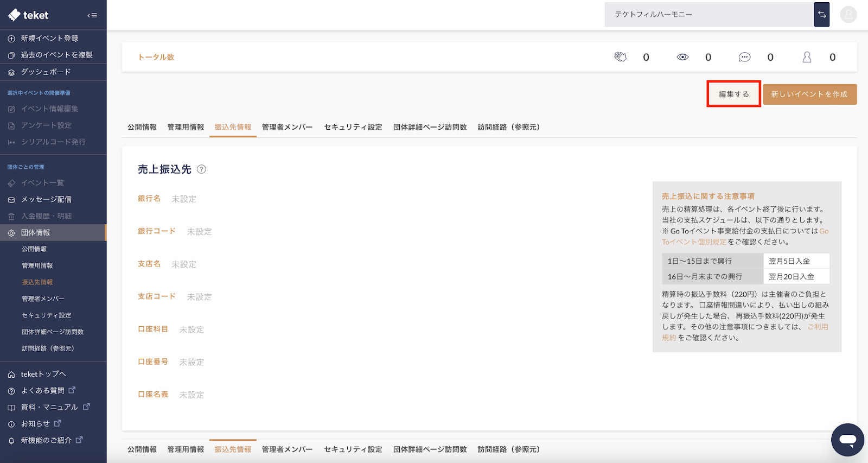Click the comment bubble total icon

744,57
